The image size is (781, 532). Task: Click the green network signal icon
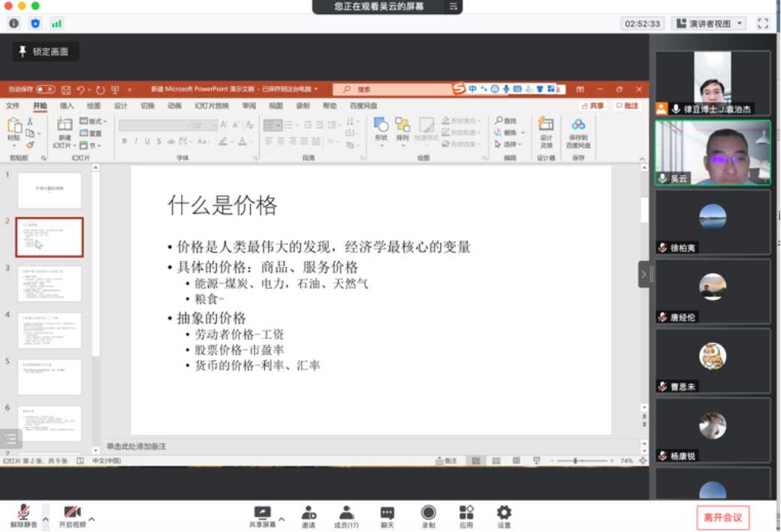pos(56,23)
